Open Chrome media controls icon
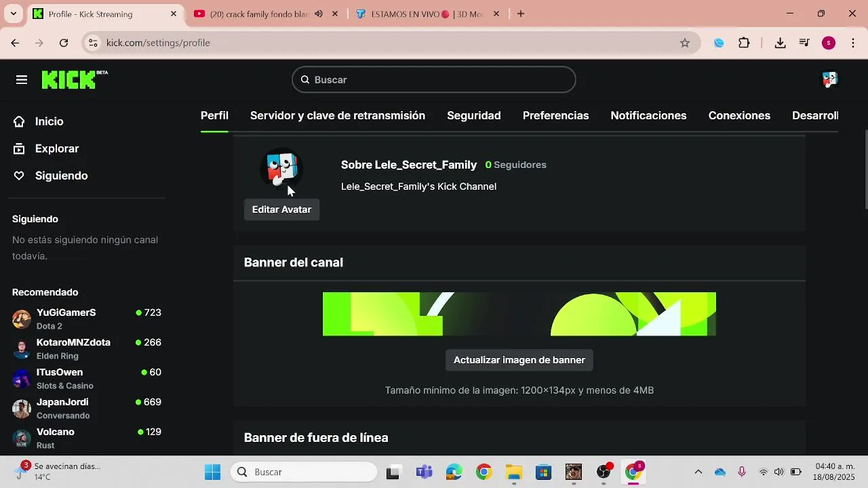 (805, 43)
